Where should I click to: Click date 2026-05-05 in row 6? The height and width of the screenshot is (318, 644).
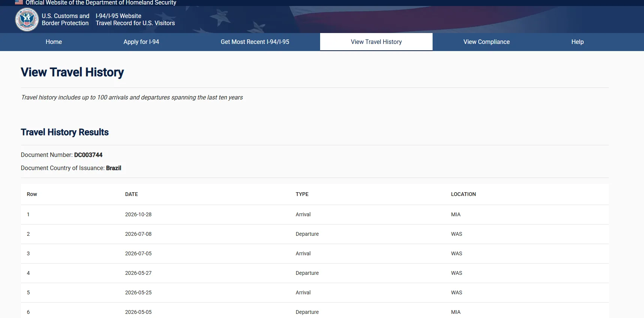pos(138,312)
